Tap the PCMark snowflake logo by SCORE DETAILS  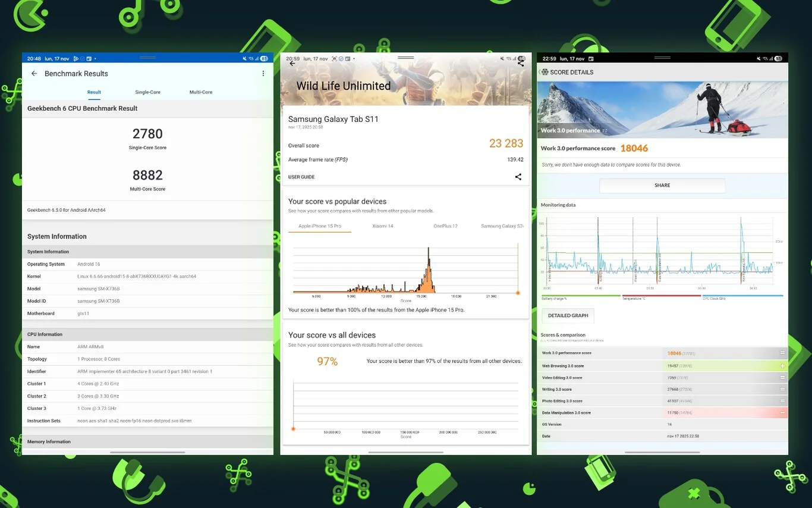[x=545, y=72]
